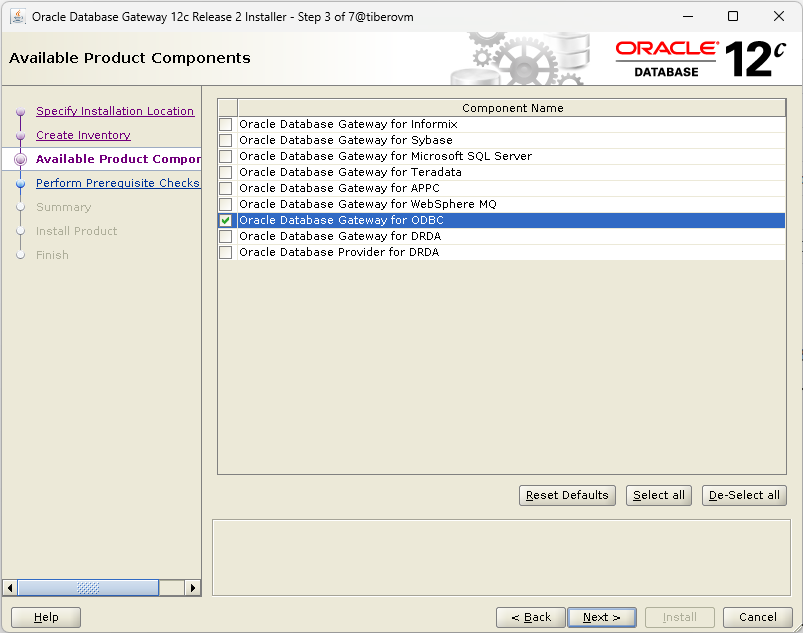Viewport: 803px width, 633px height.
Task: Open the Create Inventory step link
Action: coord(83,135)
